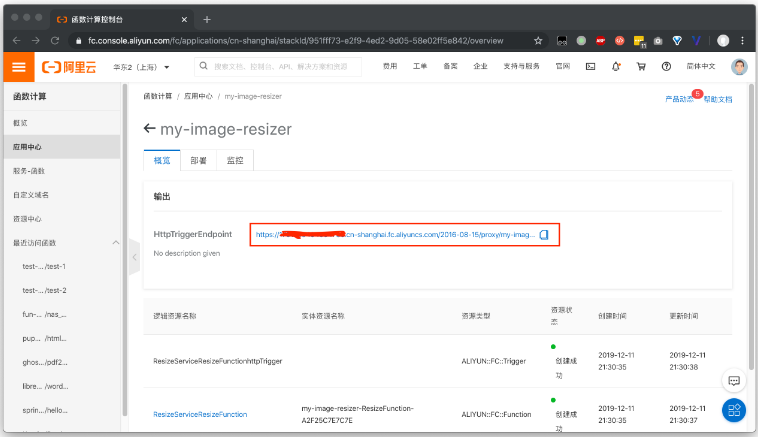
Task: Open the user avatar menu
Action: coord(739,67)
